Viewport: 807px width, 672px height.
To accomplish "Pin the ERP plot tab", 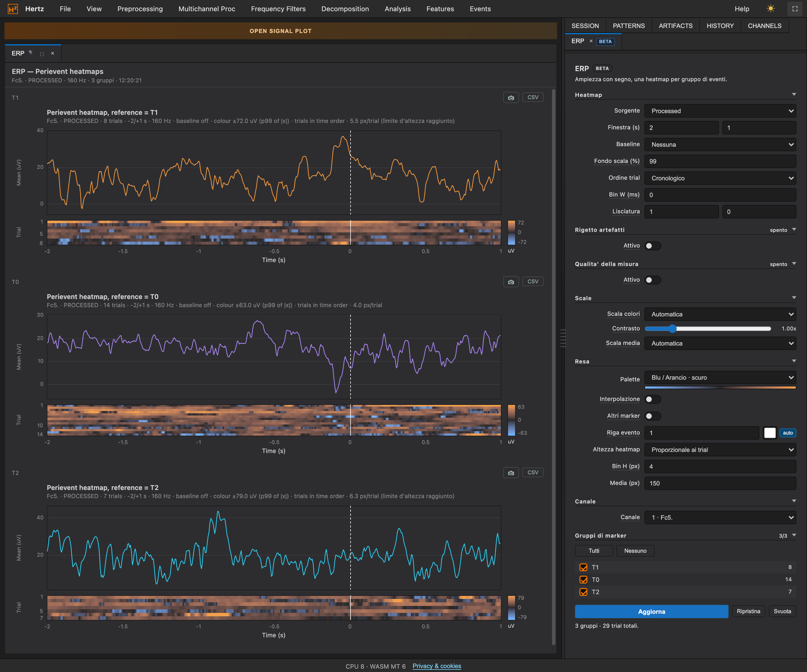I will tap(31, 52).
